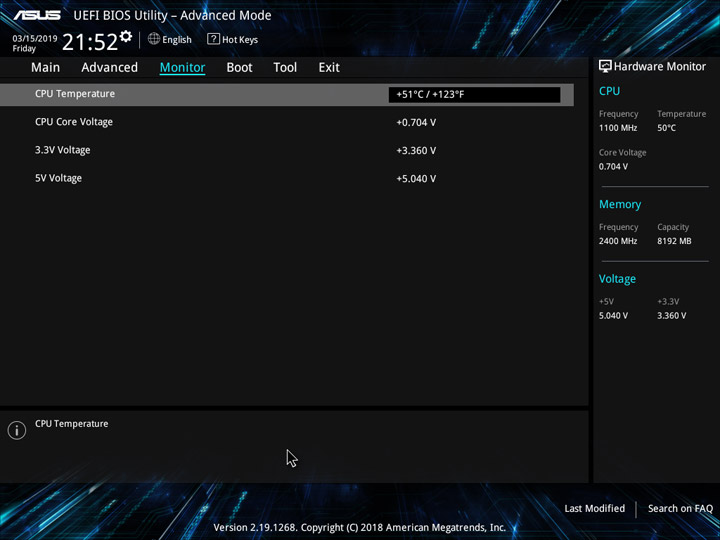Click the 21:52 clock time
The width and height of the screenshot is (720, 540).
(x=90, y=42)
